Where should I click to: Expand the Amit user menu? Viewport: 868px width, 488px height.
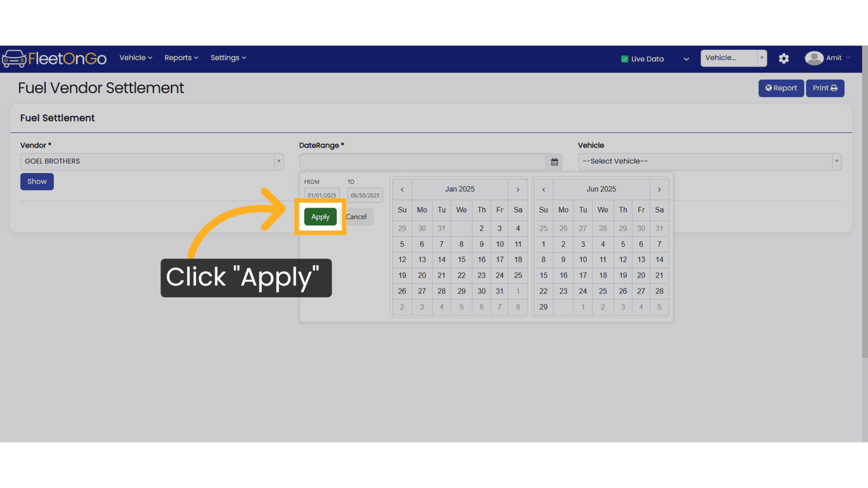pos(838,58)
